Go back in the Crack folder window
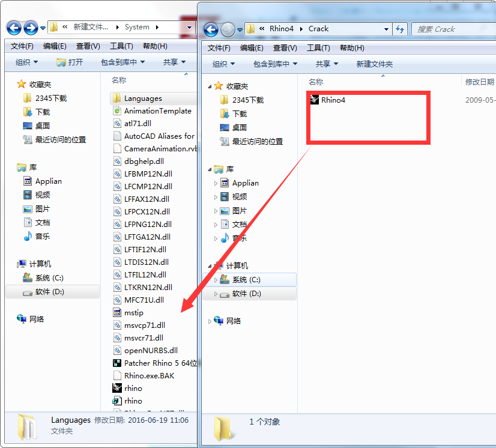 pyautogui.click(x=211, y=30)
